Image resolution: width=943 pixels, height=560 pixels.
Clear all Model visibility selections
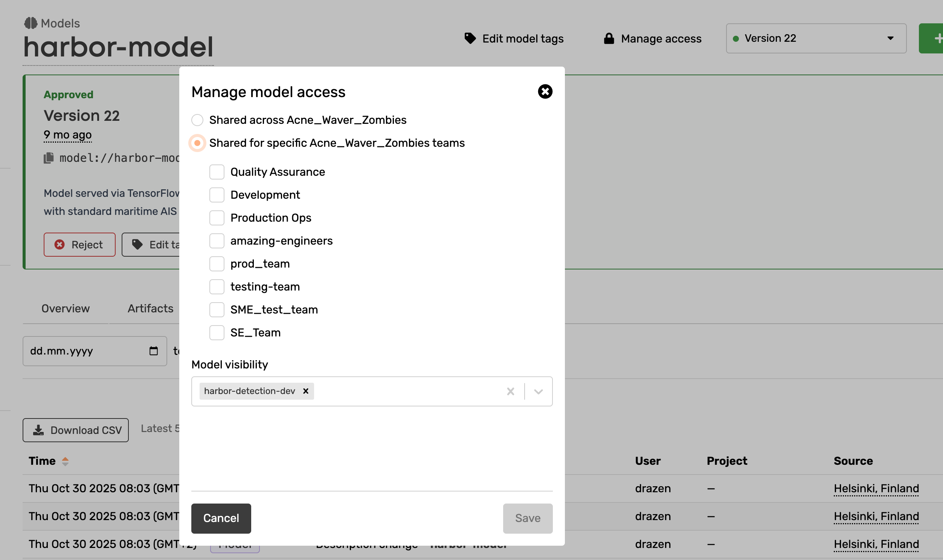click(x=510, y=391)
